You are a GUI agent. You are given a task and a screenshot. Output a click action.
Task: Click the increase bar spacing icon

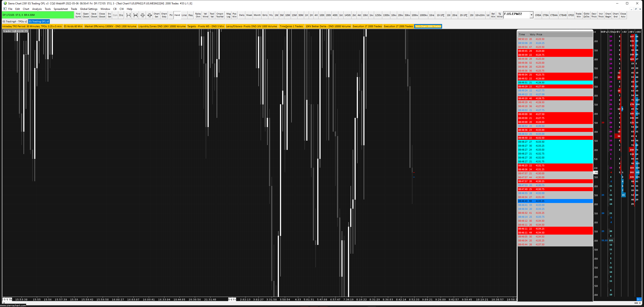129,15
